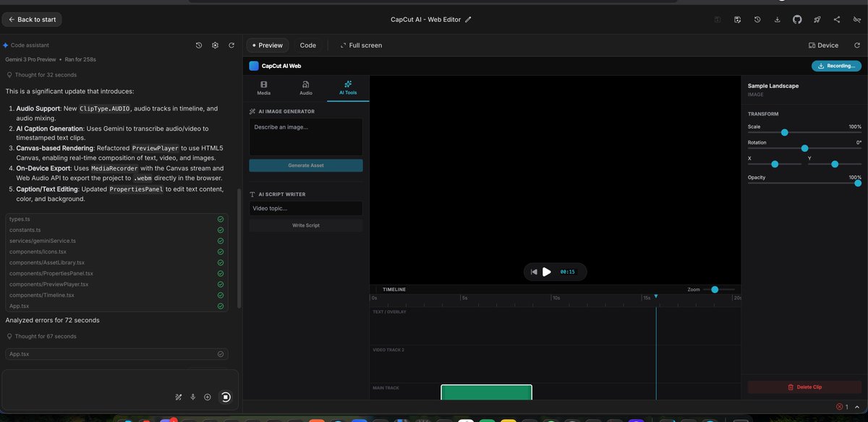Open the lower App.tsx file chip
Screen dimensions: 868x422
116,354
